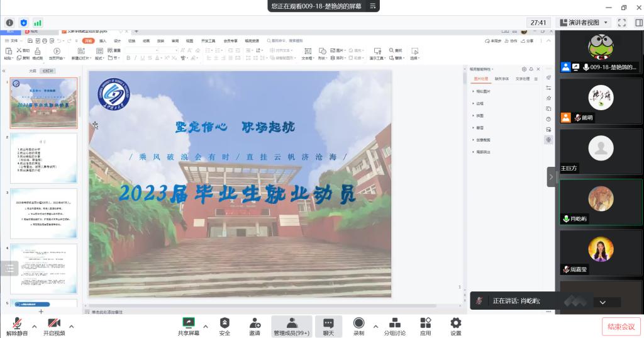The height and width of the screenshot is (338, 644).
Task: Click 管理成员 to manage participants
Action: (x=291, y=326)
